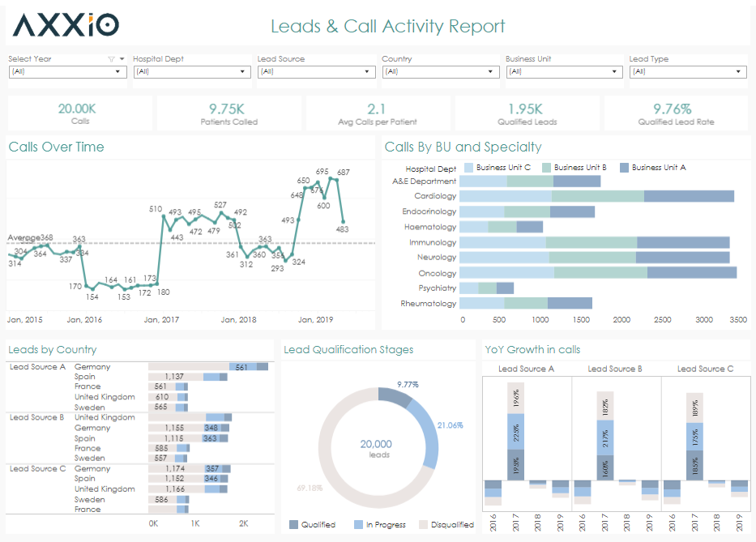The height and width of the screenshot is (542, 756).
Task: Open the Business Unit filter dropdown
Action: (564, 72)
